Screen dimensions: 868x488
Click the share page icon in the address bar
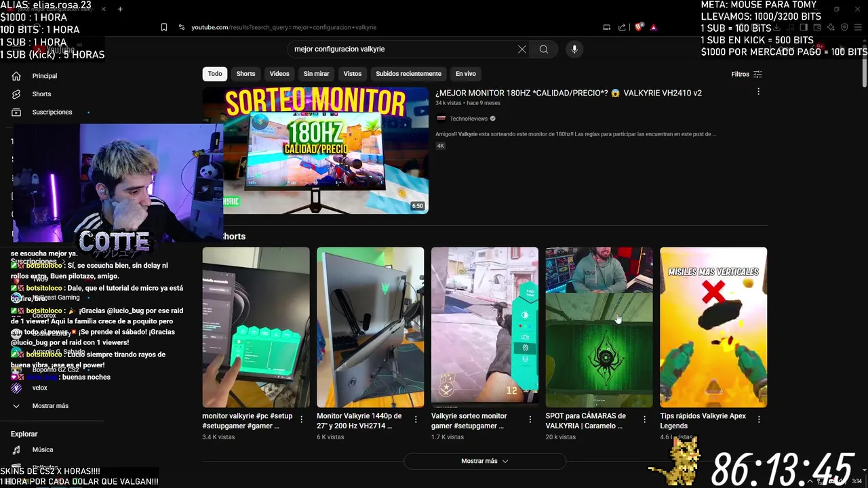tap(623, 27)
